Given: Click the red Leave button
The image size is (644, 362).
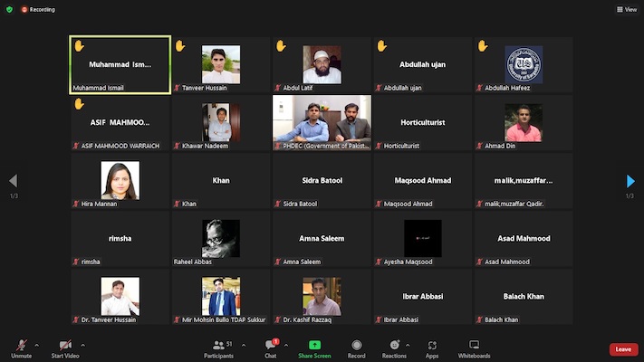Looking at the screenshot, I should [622, 349].
